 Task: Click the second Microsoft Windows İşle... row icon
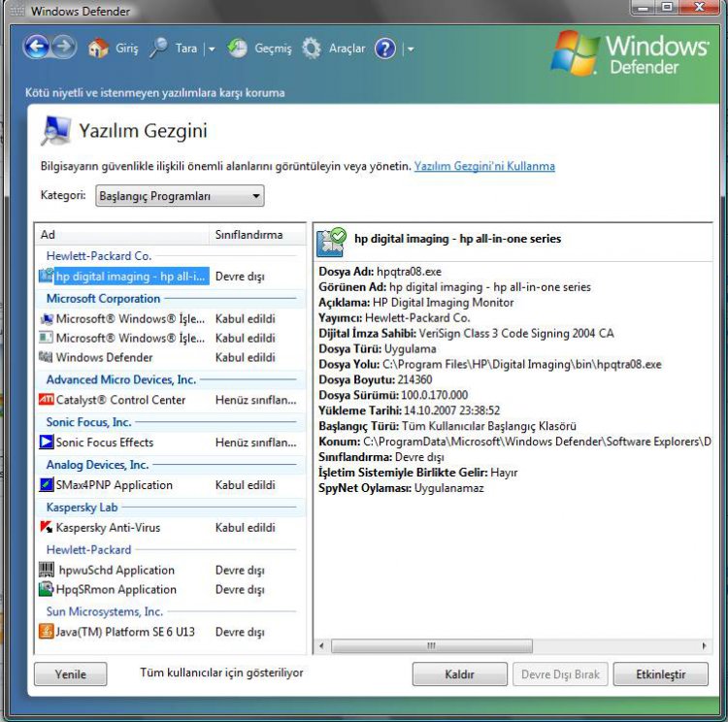(x=46, y=338)
